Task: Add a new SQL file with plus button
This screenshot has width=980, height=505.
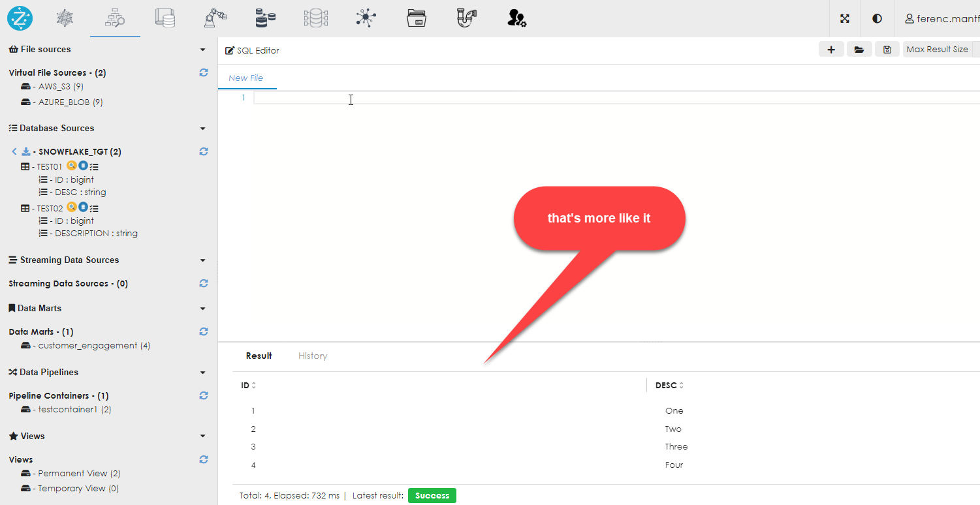Action: [831, 50]
